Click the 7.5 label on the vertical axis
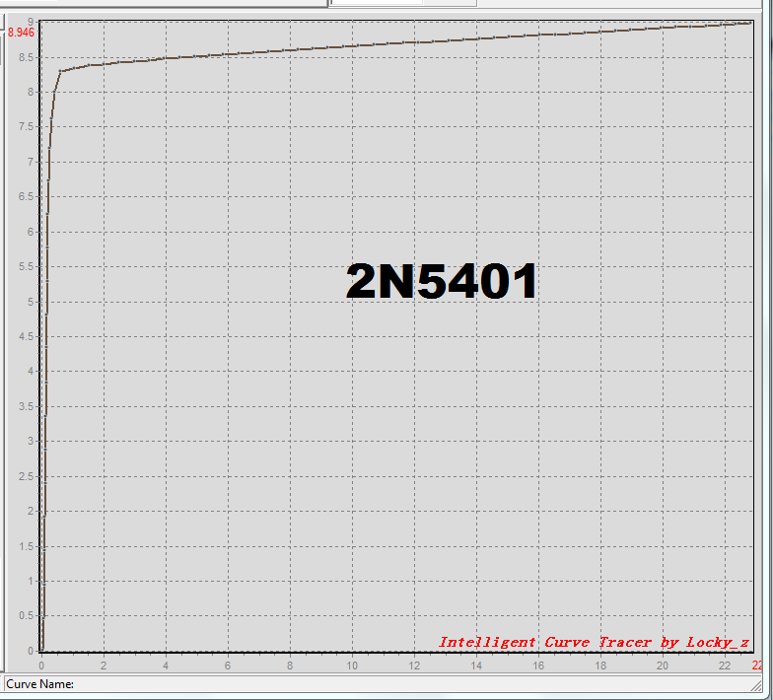Image resolution: width=773 pixels, height=700 pixels. coord(26,126)
